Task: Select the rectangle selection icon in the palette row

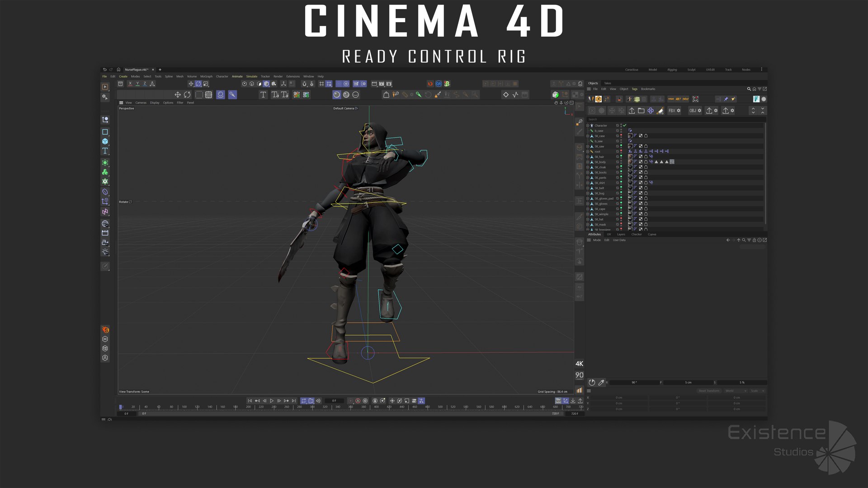Action: [199, 94]
